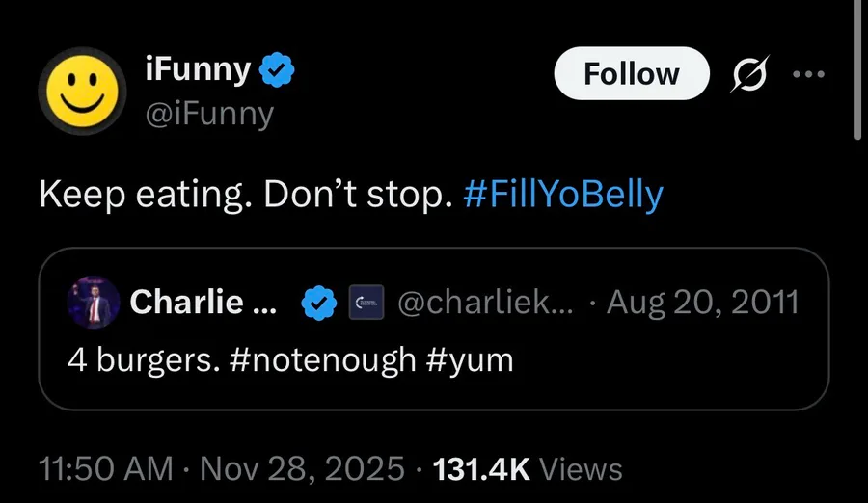Open the three-dot more options menu
The width and height of the screenshot is (868, 503).
tap(807, 73)
